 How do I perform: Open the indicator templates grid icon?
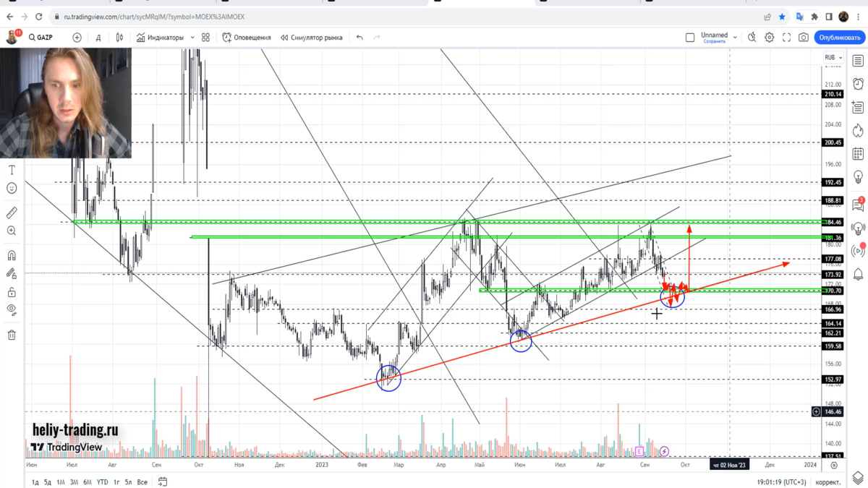point(206,38)
